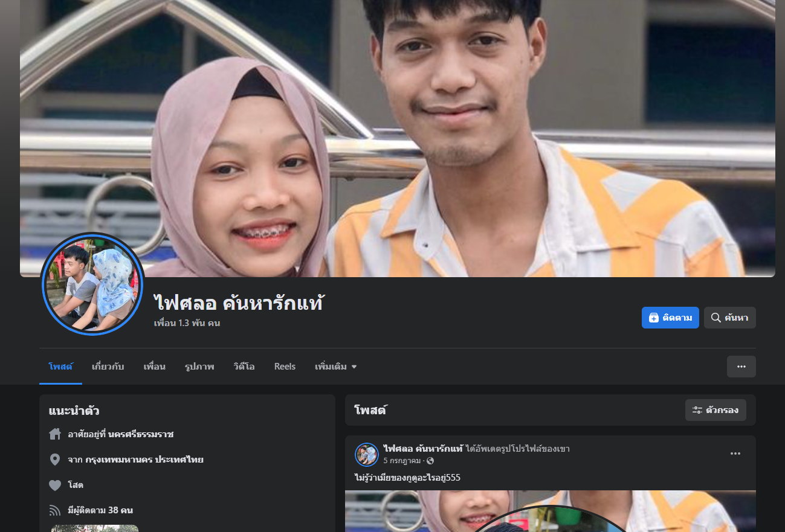Click the public globe icon on the post

(430, 461)
